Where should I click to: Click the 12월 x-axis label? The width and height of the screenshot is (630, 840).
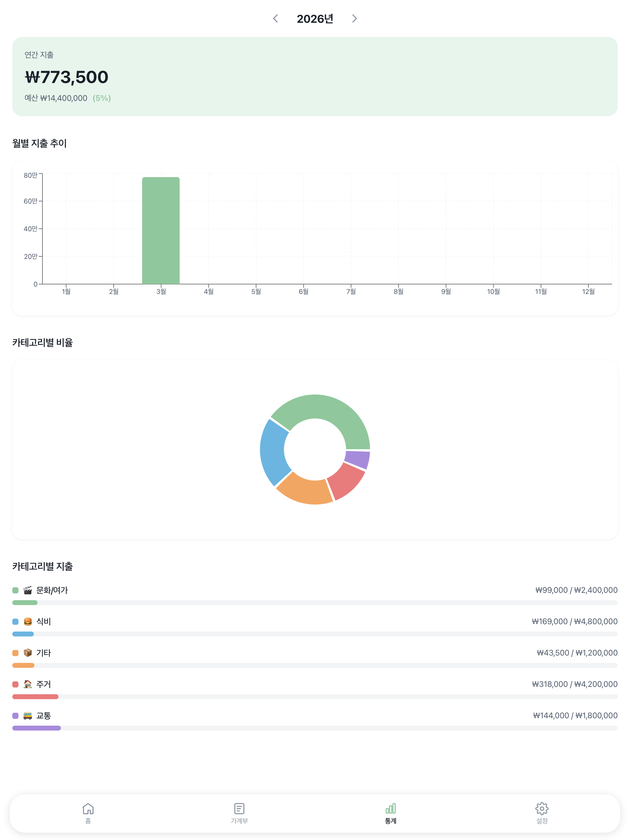coord(588,291)
